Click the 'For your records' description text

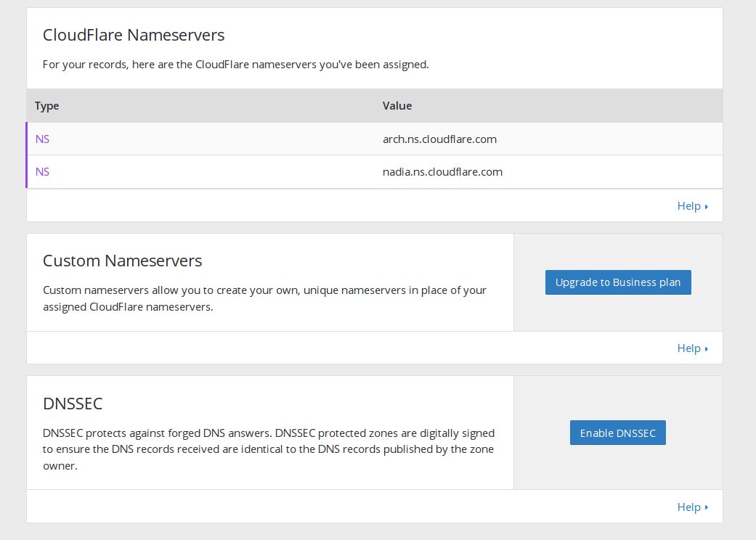(236, 65)
